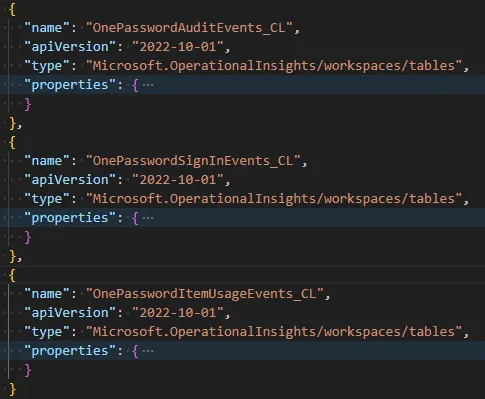Click the "name" key in the AuditEvents block

pyautogui.click(x=47, y=28)
